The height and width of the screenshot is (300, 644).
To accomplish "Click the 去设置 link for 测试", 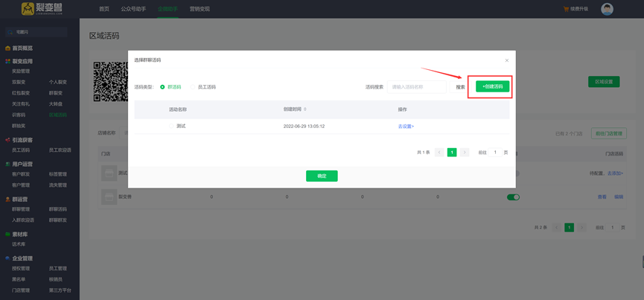I will pyautogui.click(x=406, y=127).
